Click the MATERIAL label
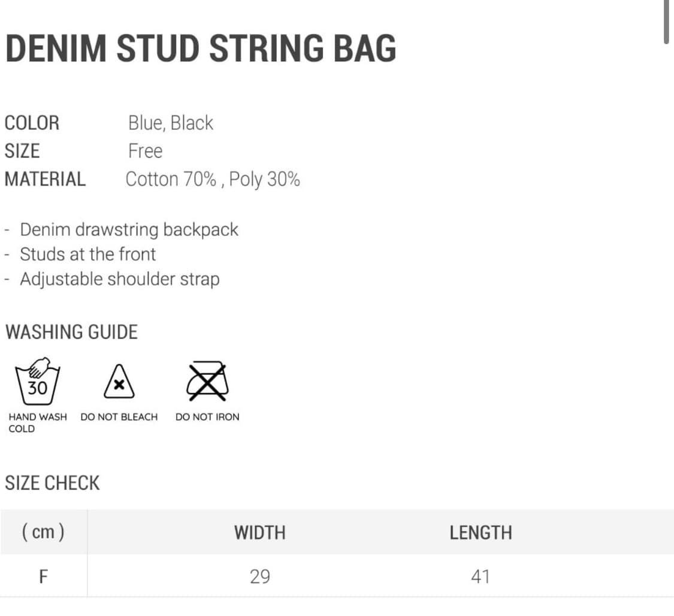The width and height of the screenshot is (674, 616). (x=45, y=179)
